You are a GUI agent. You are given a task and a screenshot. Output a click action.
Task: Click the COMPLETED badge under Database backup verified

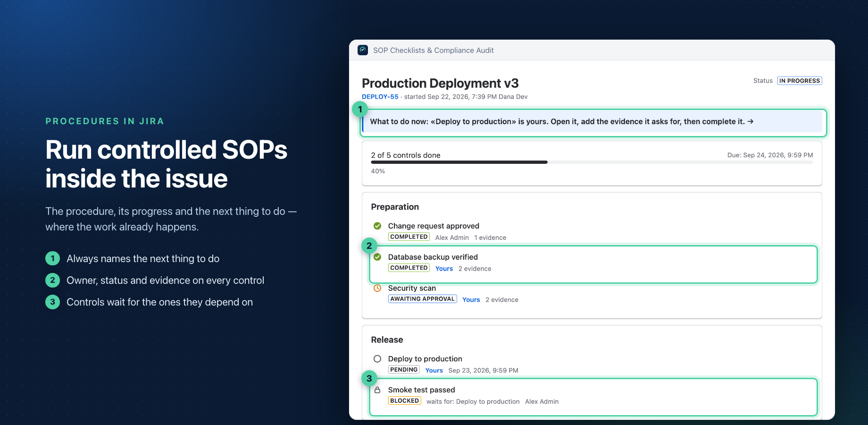409,268
